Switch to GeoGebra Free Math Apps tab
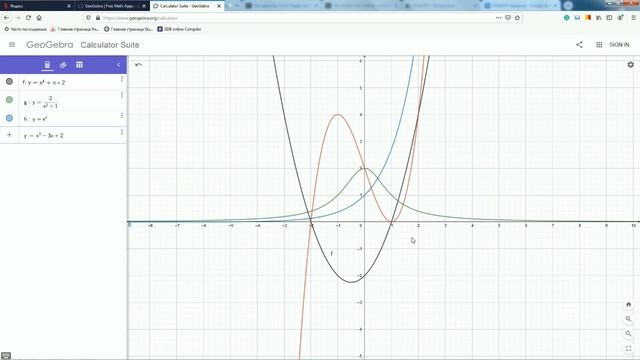 [x=112, y=6]
